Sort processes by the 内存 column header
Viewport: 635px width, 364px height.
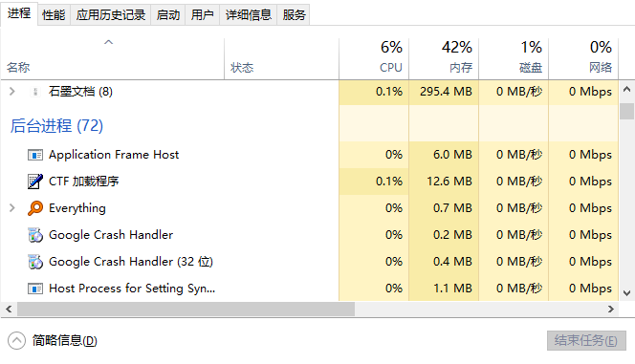[444, 56]
